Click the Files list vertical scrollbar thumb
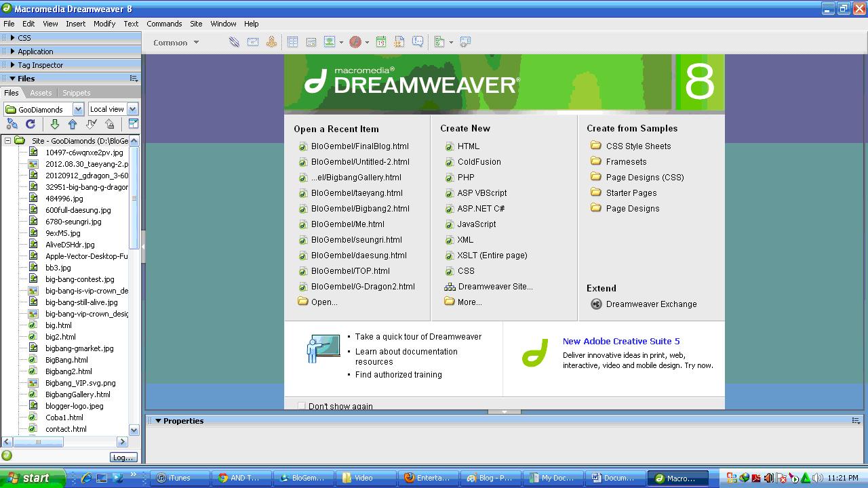 coord(134,198)
